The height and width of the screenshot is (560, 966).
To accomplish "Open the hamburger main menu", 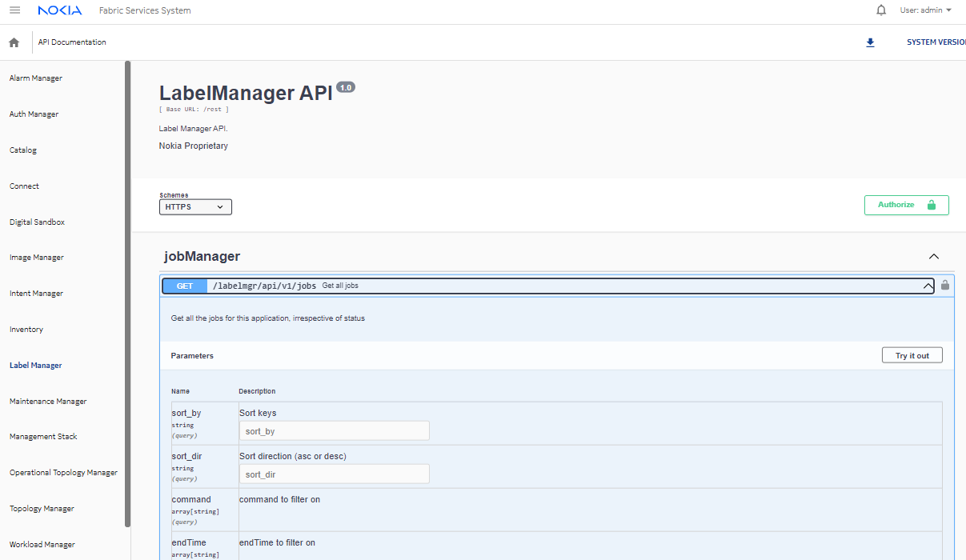I will coord(14,10).
